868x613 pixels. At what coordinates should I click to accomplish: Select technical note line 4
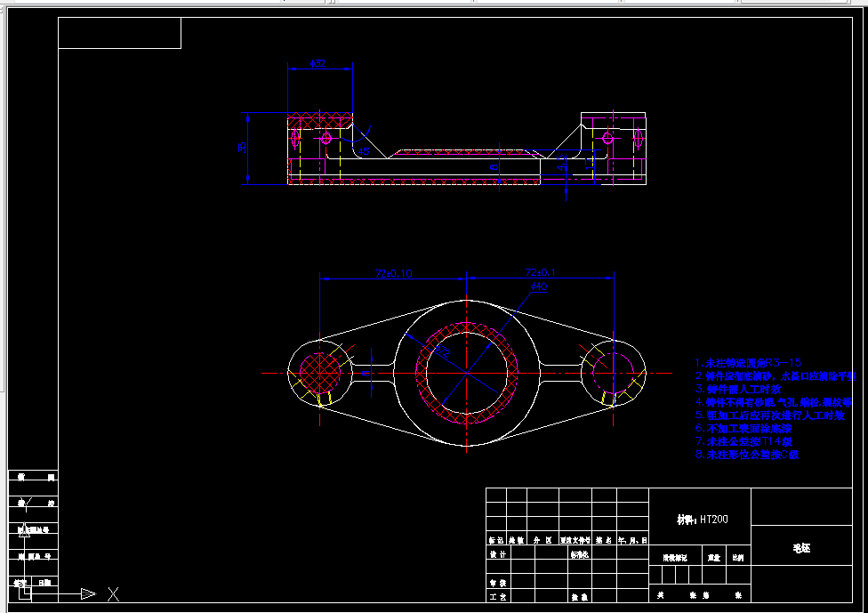(x=774, y=402)
